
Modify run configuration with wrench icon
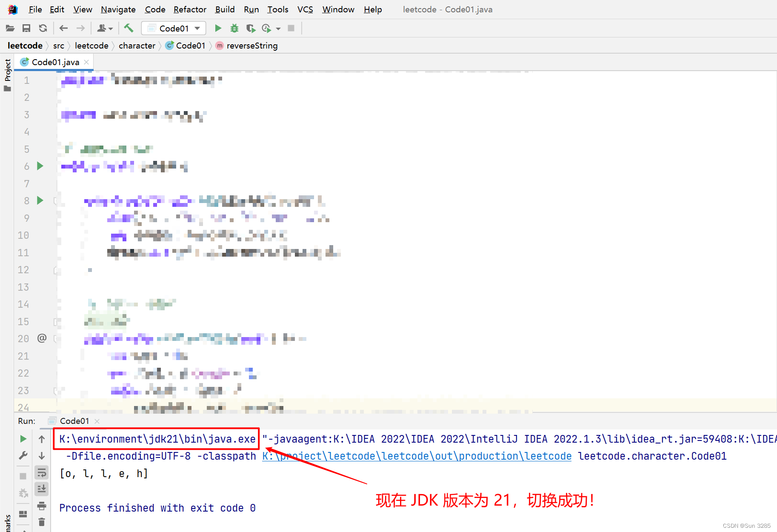(23, 456)
